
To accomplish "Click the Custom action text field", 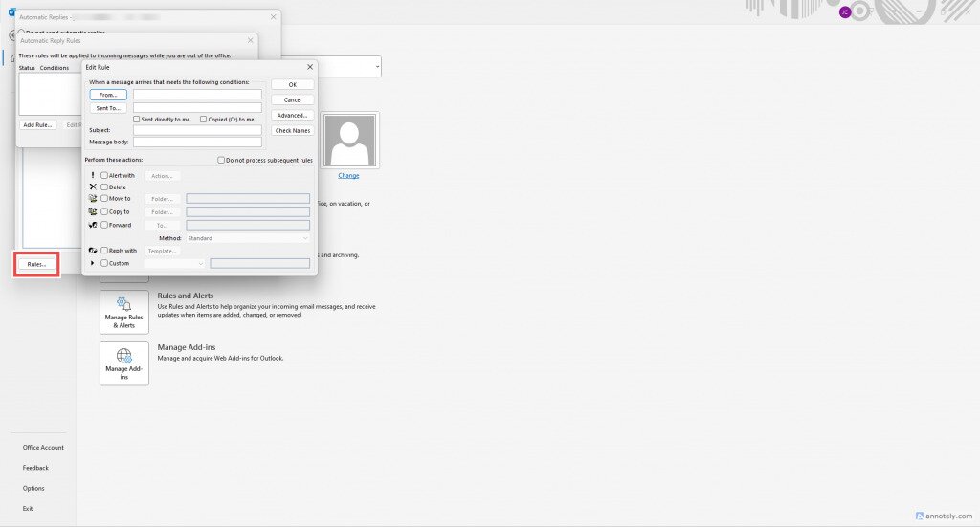I will coord(260,264).
